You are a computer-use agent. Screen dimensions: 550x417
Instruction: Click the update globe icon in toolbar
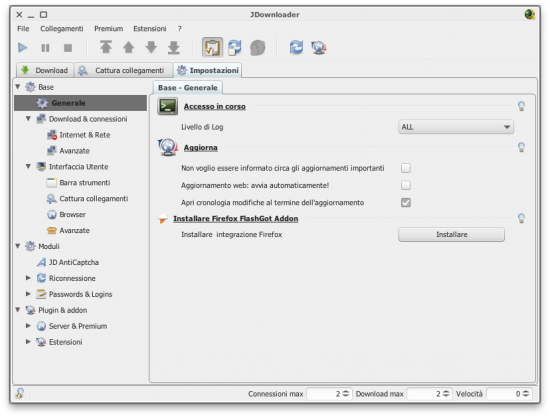[x=318, y=47]
